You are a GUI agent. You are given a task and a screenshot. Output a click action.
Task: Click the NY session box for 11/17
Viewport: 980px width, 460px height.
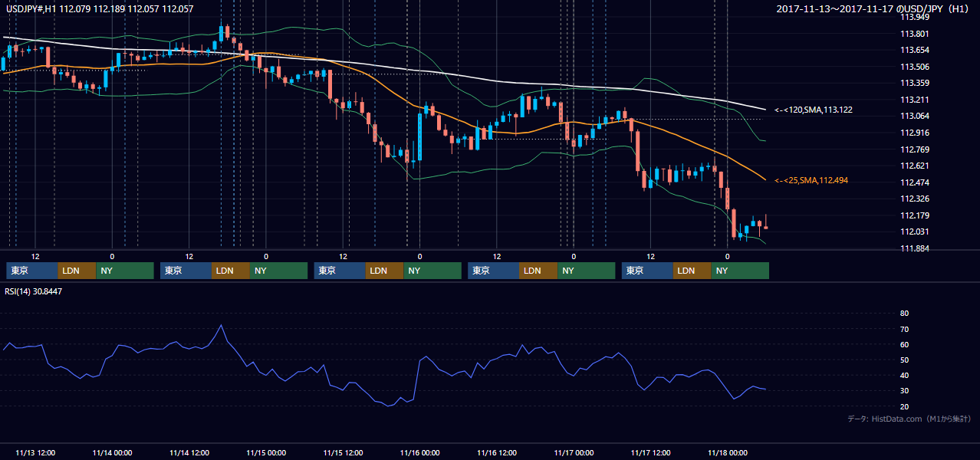point(740,271)
